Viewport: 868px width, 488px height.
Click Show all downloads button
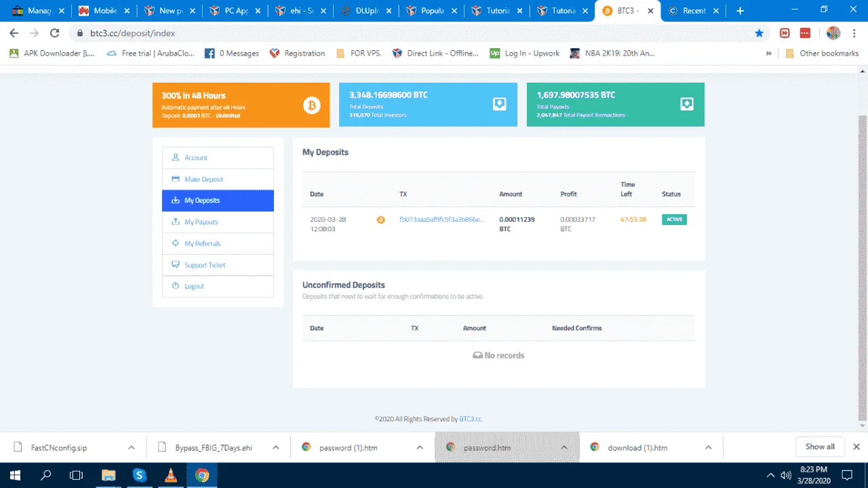[x=820, y=447]
